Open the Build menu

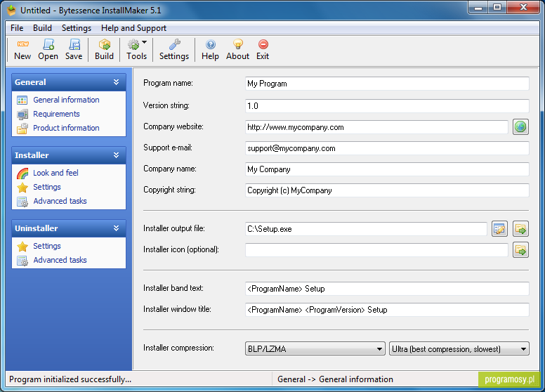click(x=42, y=28)
